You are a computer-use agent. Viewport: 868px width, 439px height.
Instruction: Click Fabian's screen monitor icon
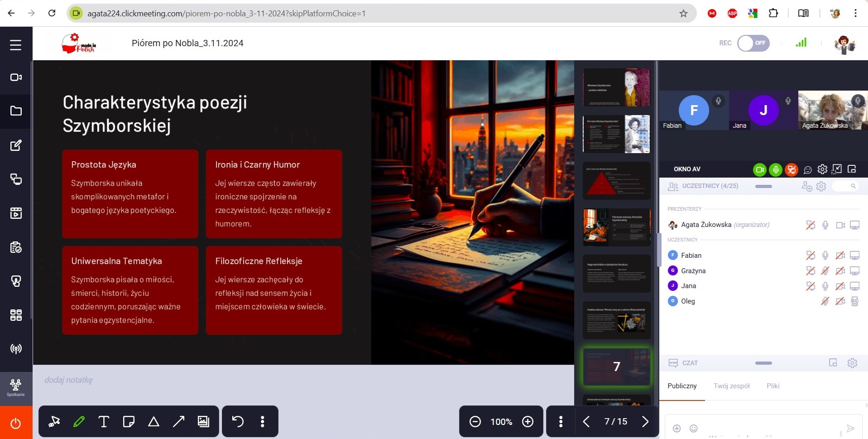(x=855, y=256)
